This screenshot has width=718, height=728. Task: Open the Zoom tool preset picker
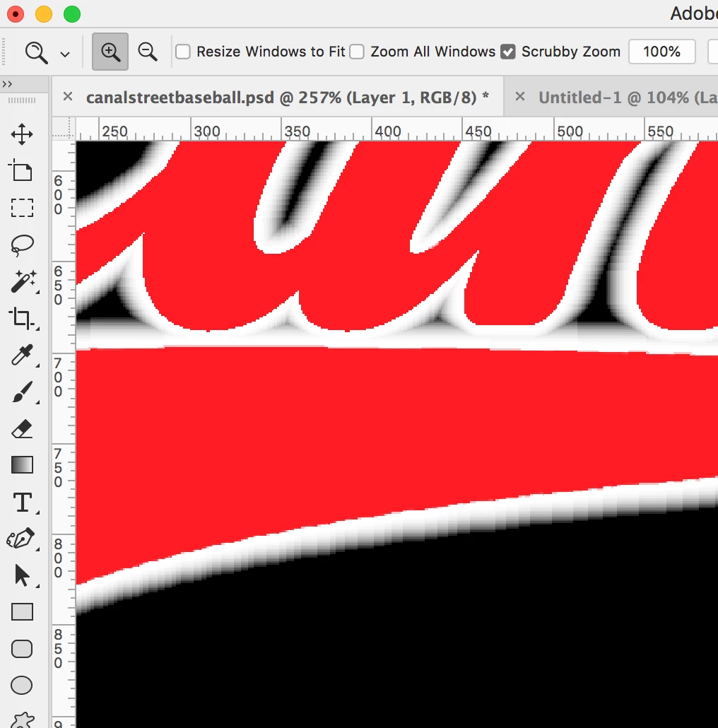(x=65, y=54)
